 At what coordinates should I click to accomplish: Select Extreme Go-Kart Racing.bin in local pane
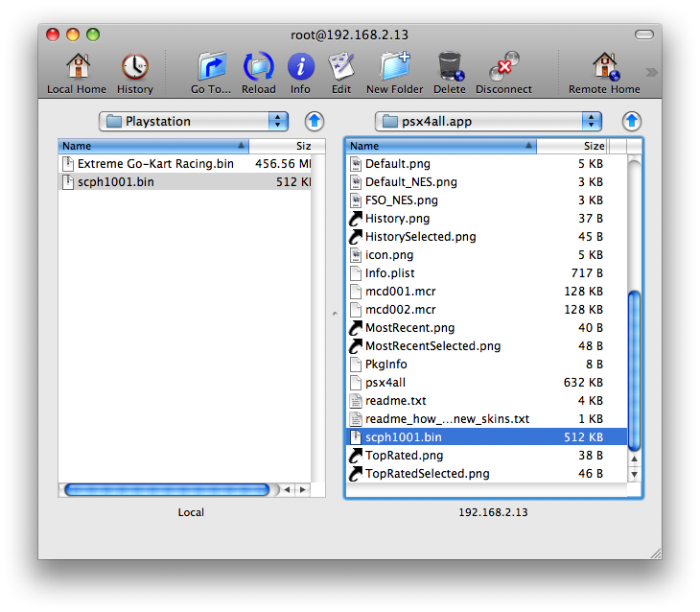tap(155, 164)
